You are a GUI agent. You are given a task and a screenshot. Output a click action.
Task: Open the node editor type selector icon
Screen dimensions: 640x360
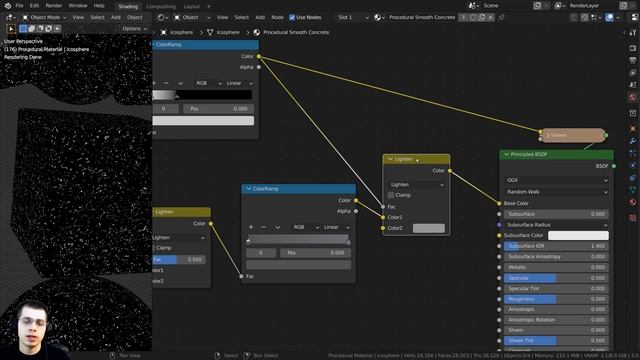162,18
